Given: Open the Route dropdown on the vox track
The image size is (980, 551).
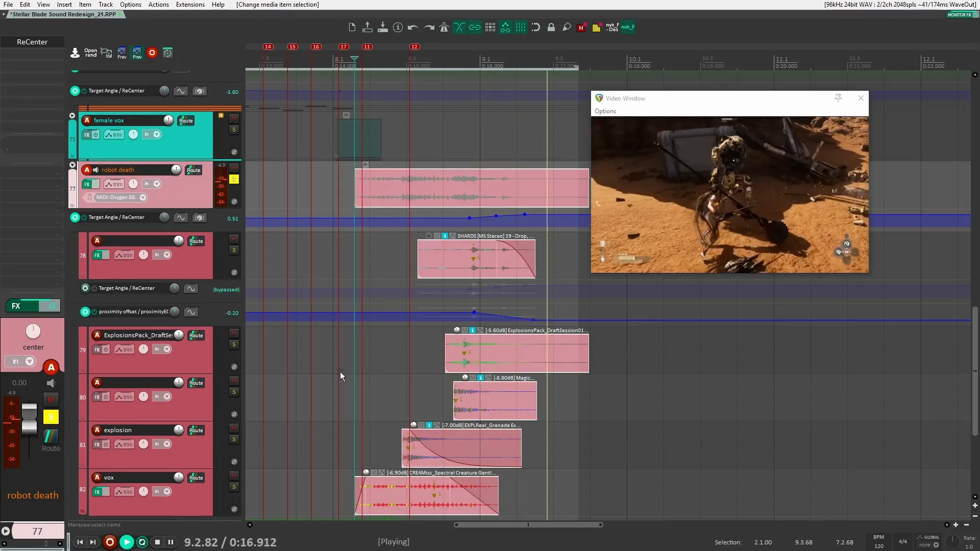Looking at the screenshot, I should point(195,478).
